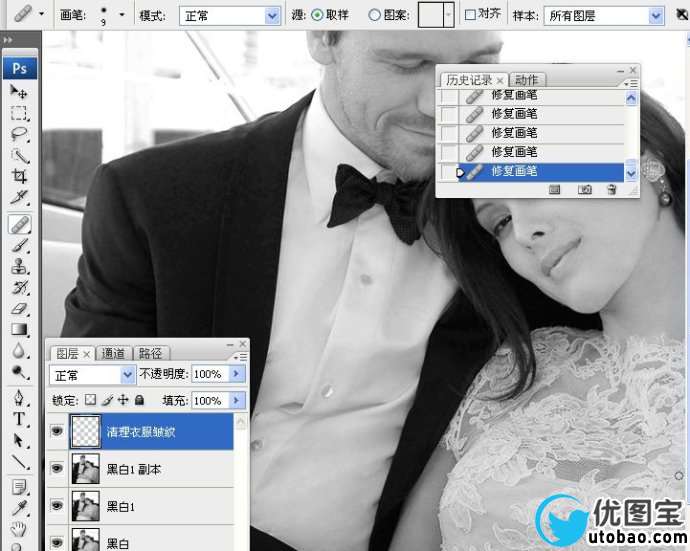
Task: Open the History panel flyout menu
Action: coord(631,83)
